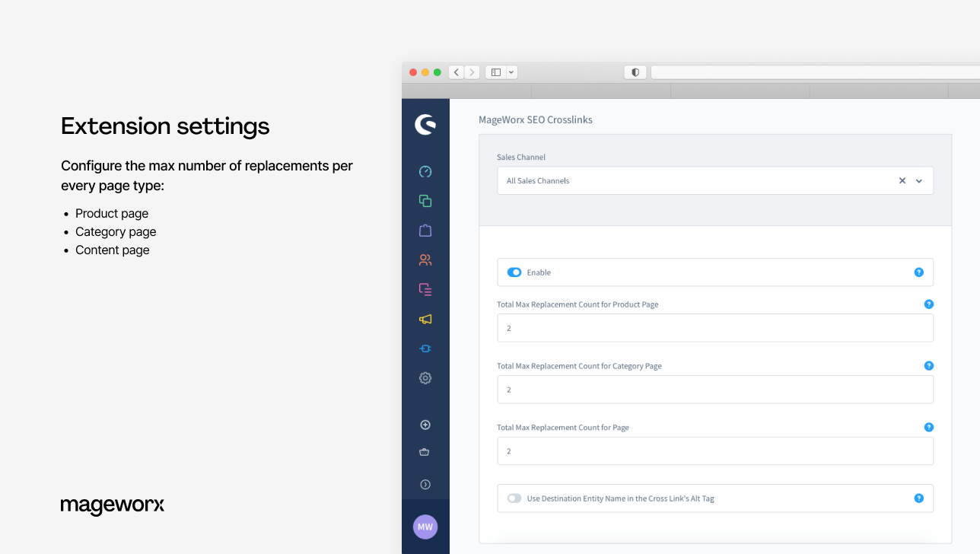Open the storefront basket icon in sidebar
The height and width of the screenshot is (554, 980).
[x=425, y=452]
